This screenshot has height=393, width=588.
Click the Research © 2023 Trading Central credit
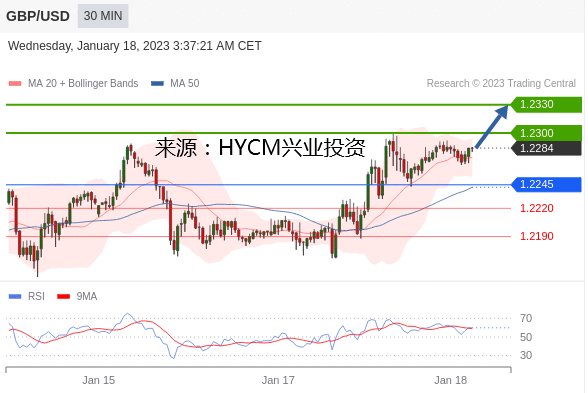click(501, 83)
